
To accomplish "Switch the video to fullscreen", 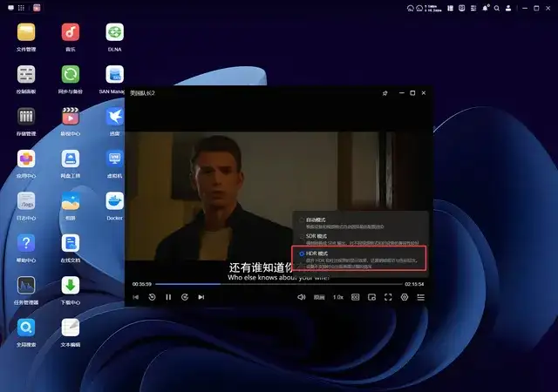I will [x=388, y=297].
